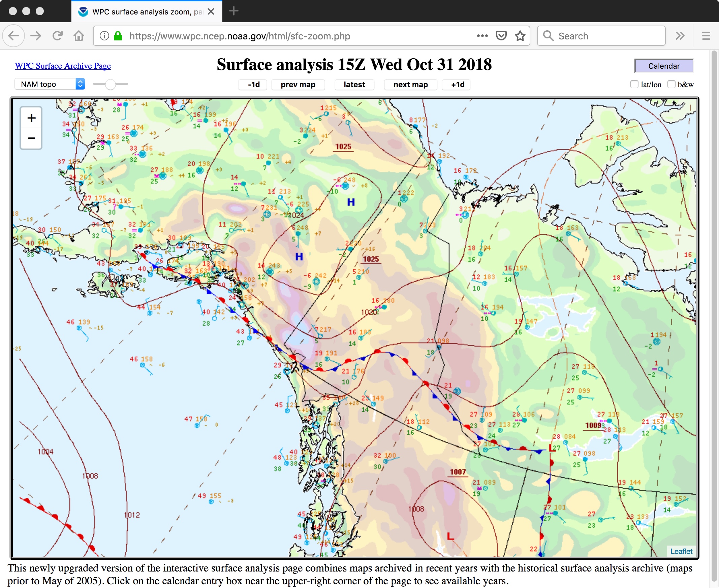
Task: Reload the page in the browser
Action: coord(58,36)
